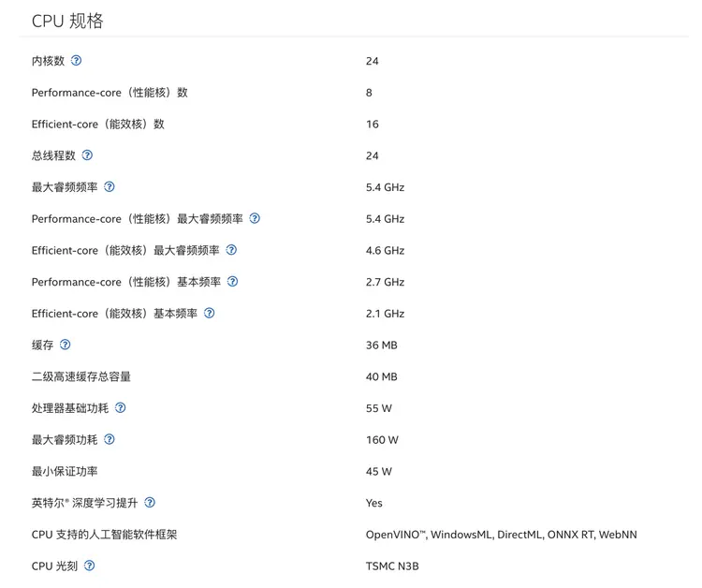Show the 最大睿频功耗 info icon
Screen dimensions: 702x588
(110, 439)
